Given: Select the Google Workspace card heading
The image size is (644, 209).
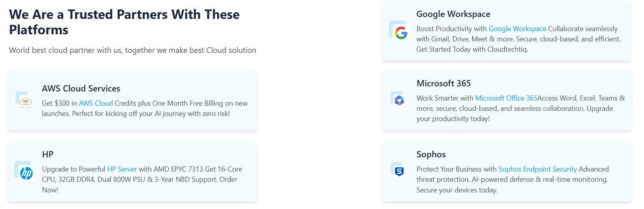Looking at the screenshot, I should 453,14.
